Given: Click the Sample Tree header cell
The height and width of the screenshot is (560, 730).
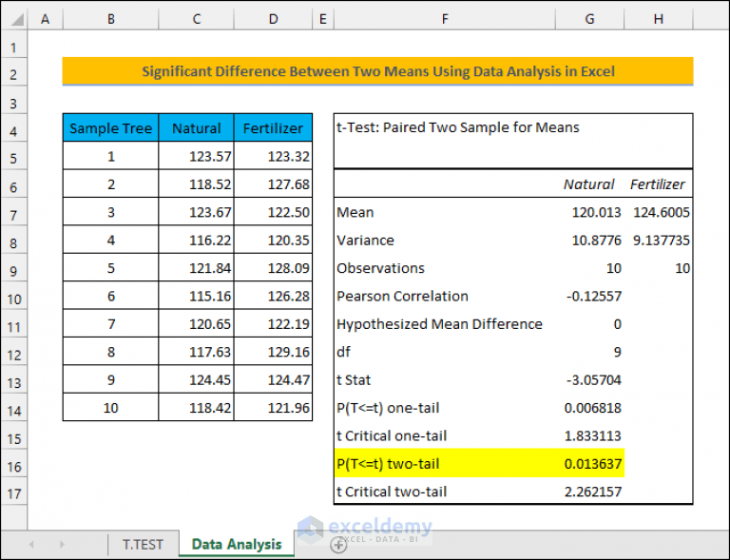Looking at the screenshot, I should pos(111,127).
